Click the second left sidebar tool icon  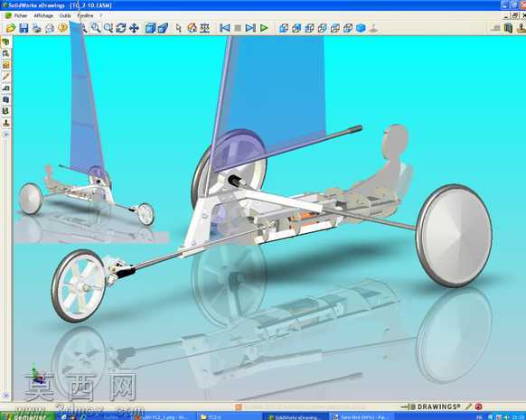[5, 53]
